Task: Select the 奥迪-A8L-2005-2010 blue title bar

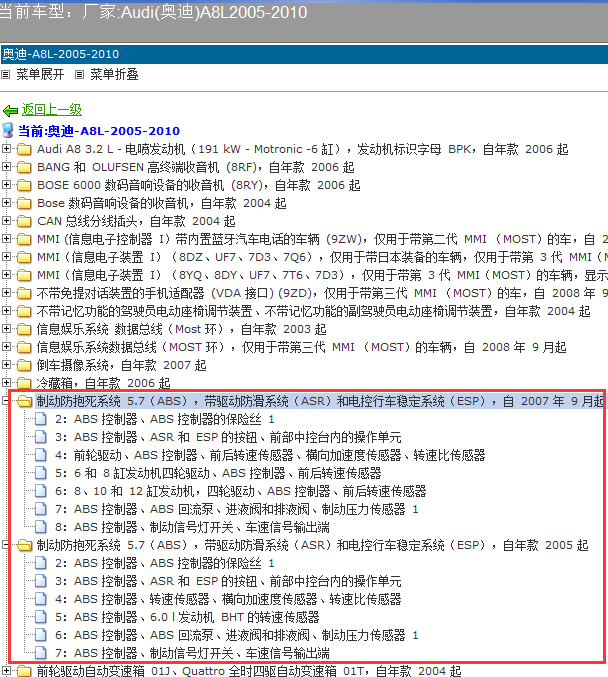Action: (x=304, y=54)
